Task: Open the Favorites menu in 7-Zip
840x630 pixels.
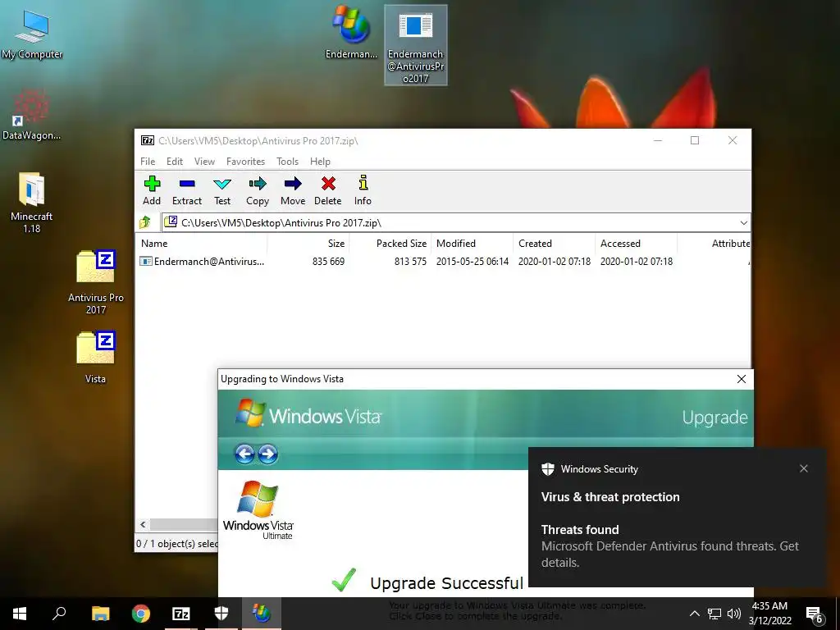Action: (x=245, y=162)
